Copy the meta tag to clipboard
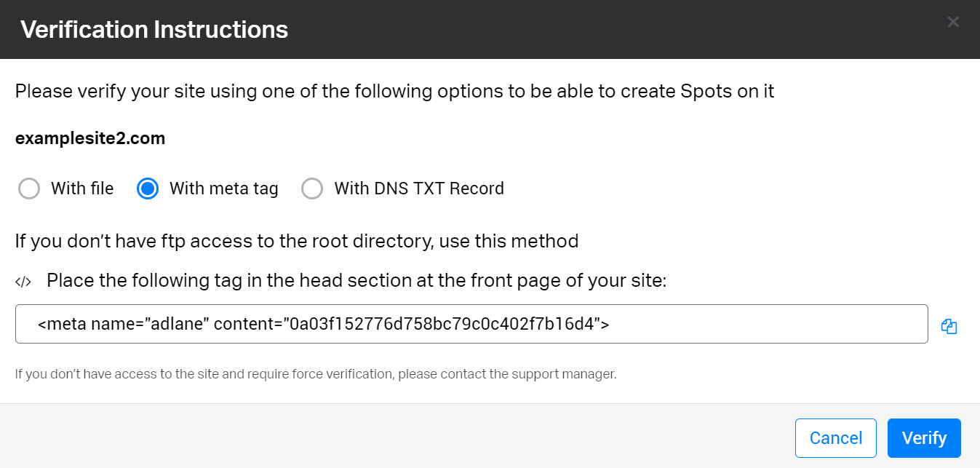 click(x=949, y=326)
